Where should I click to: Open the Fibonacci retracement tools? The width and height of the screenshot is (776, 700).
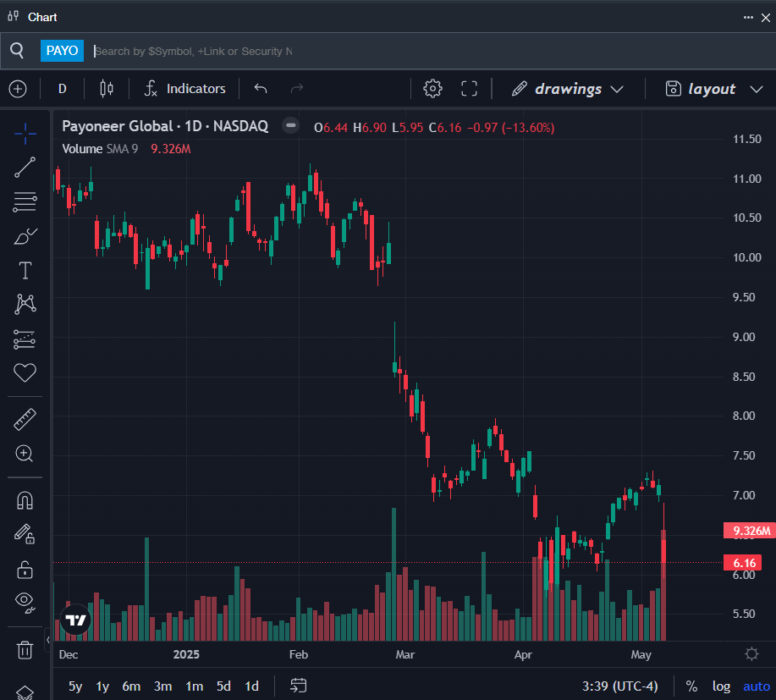[25, 202]
